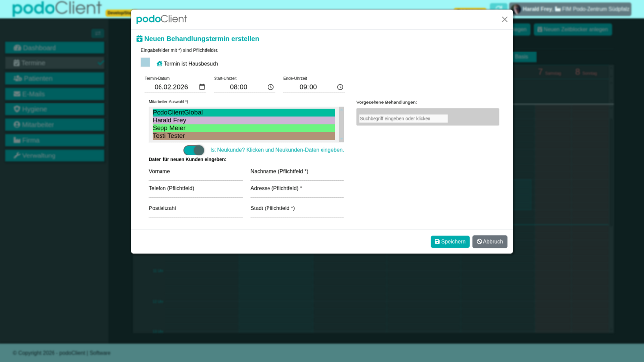Close the dialog with the X icon

click(504, 19)
